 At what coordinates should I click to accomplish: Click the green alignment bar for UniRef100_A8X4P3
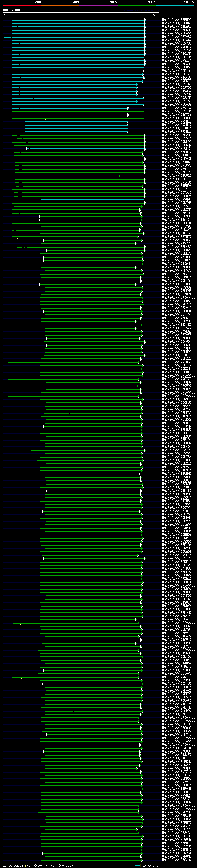point(89,450)
